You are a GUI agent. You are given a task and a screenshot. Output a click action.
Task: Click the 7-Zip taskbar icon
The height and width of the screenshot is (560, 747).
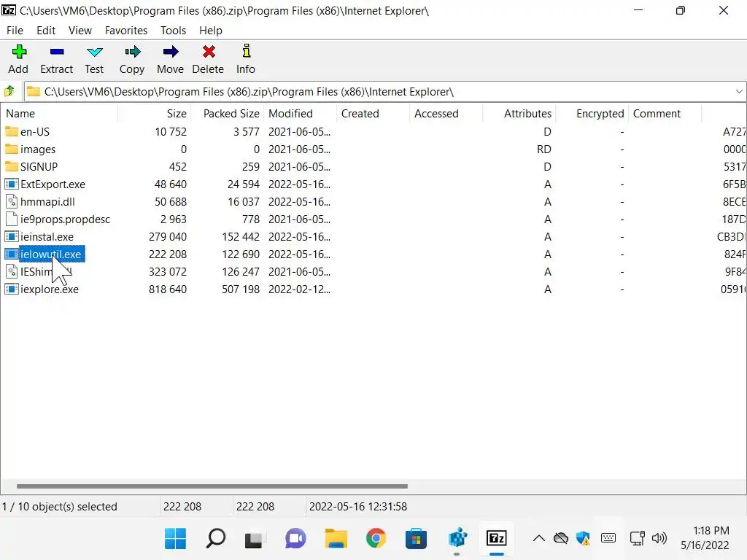click(496, 539)
